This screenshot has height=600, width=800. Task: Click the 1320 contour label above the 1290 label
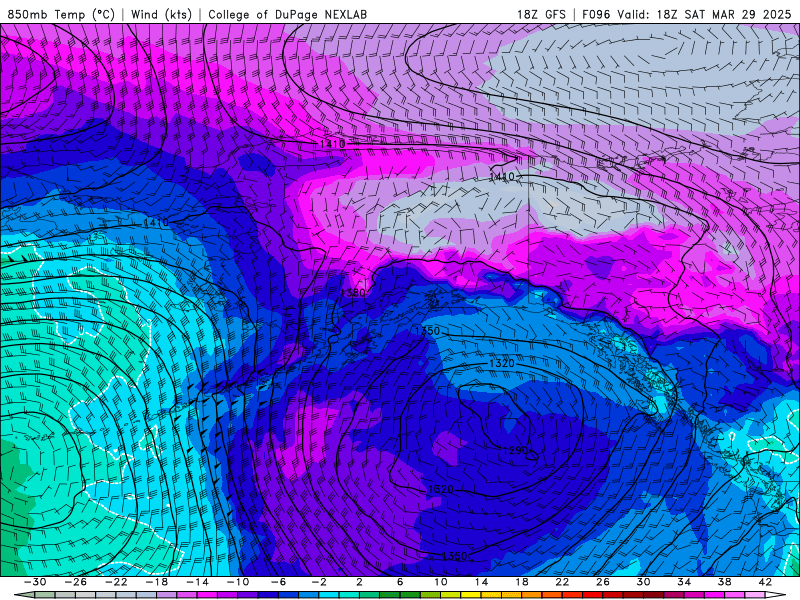coord(502,363)
